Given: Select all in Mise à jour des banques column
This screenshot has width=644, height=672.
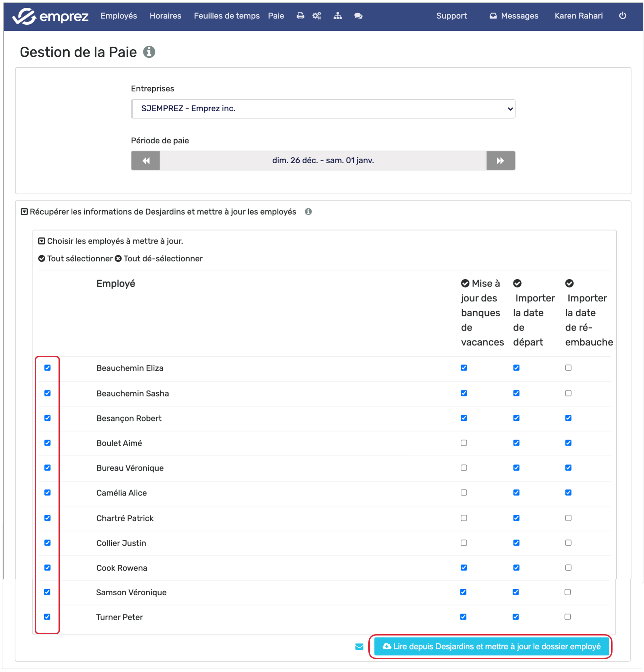Looking at the screenshot, I should [x=465, y=283].
